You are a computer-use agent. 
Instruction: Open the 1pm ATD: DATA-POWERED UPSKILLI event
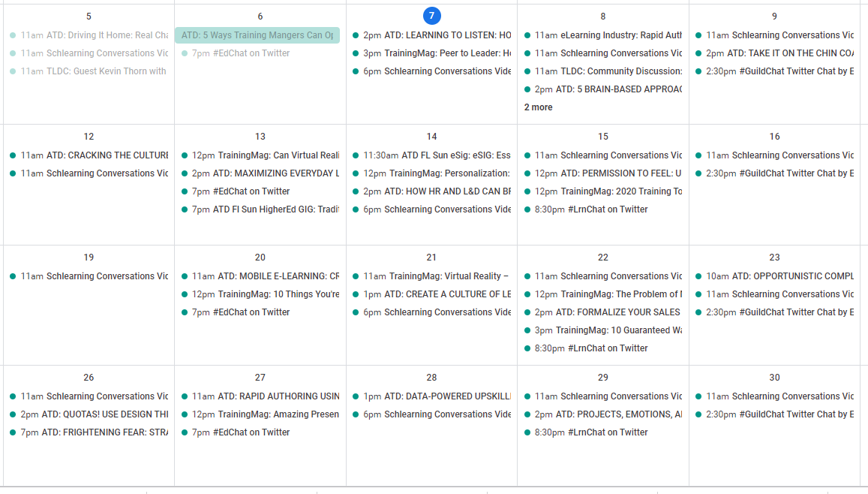pos(432,396)
